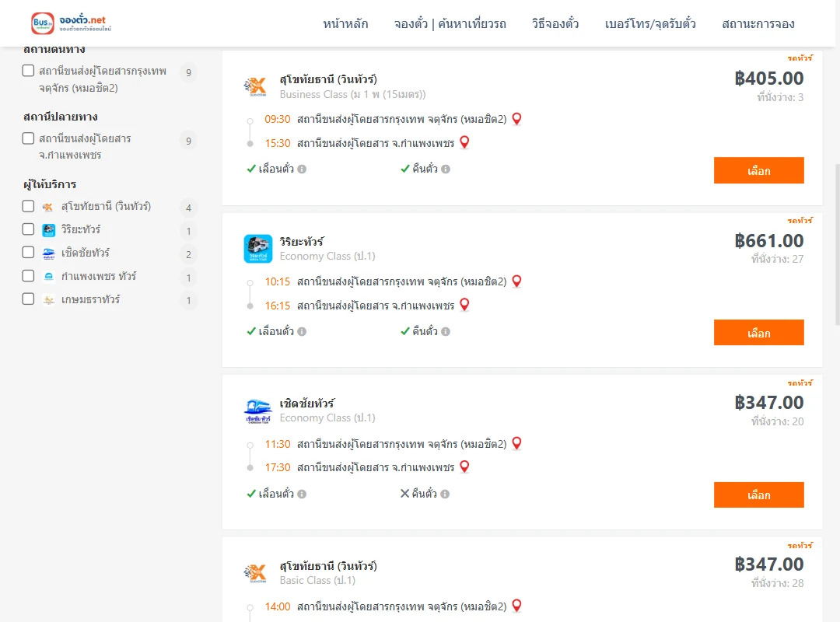The image size is (840, 622).
Task: Open วิธีจองตั๋ว menu item
Action: (x=555, y=23)
